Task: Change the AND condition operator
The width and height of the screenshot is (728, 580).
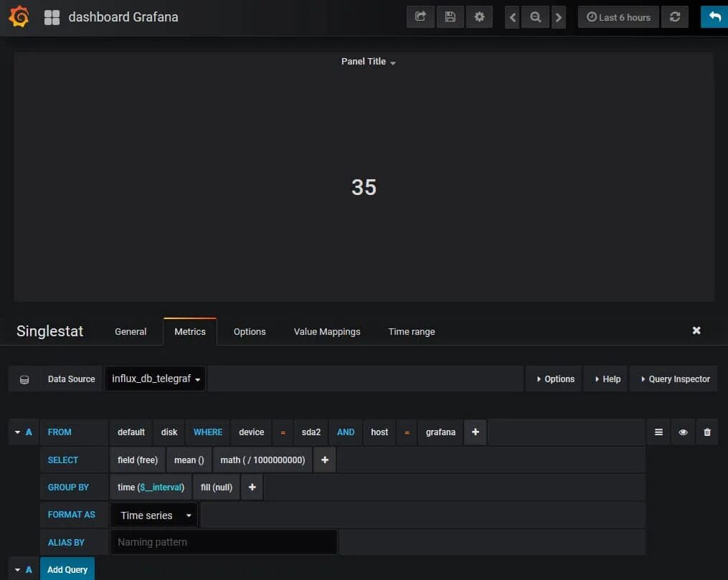Action: [346, 432]
